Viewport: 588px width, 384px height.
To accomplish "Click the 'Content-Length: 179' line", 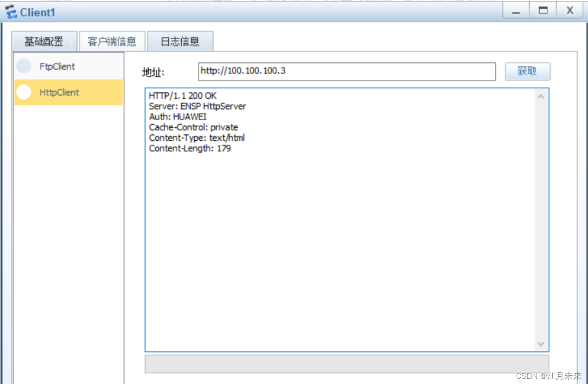I will tap(190, 149).
